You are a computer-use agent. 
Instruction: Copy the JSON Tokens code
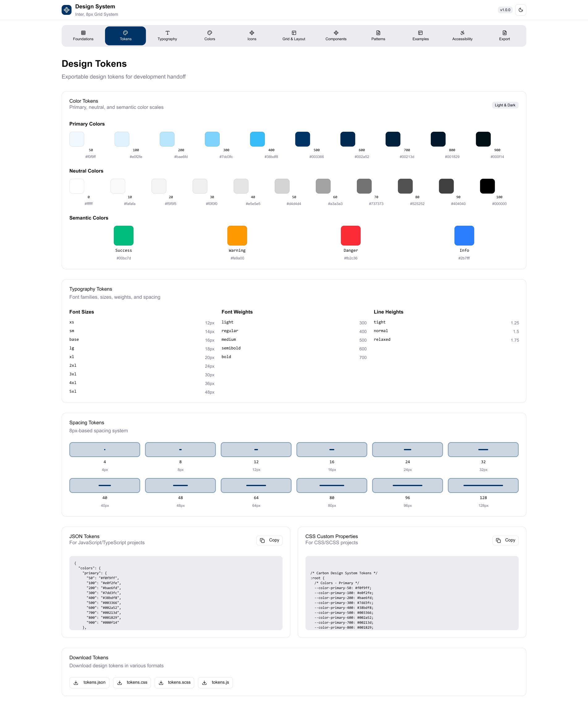tap(269, 540)
